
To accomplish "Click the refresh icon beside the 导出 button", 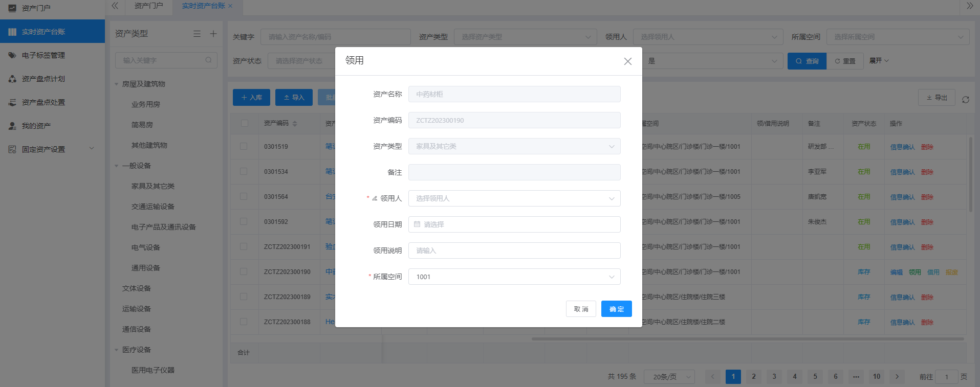I will click(965, 100).
